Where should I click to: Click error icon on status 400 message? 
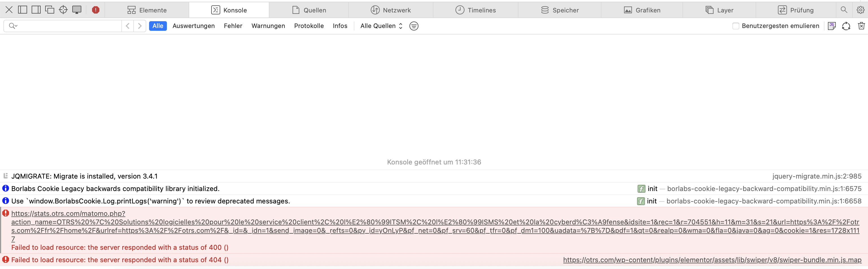coord(5,213)
